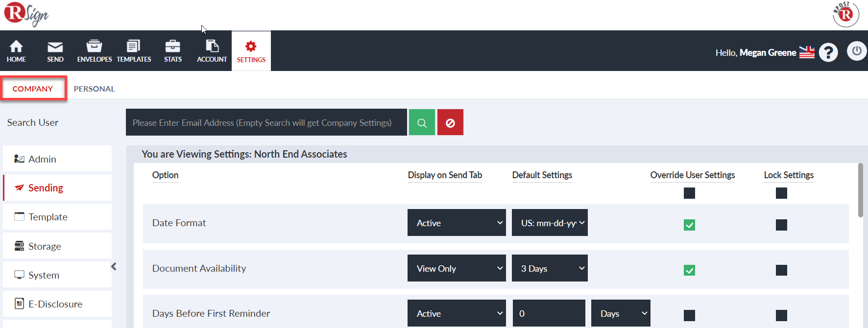
Task: Click the Megan Greene user name
Action: [768, 52]
